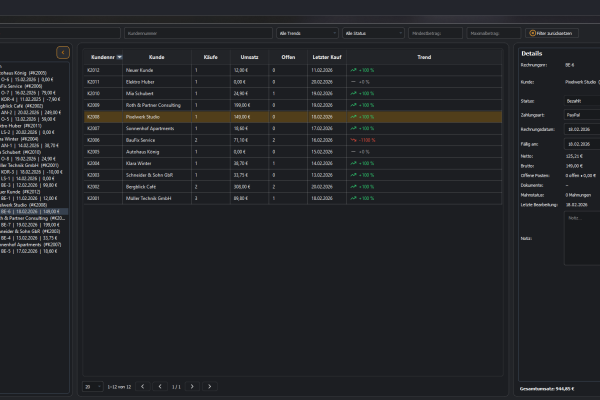Image resolution: width=600 pixels, height=400 pixels.
Task: Click the upward trend icon for Mia Schubert
Action: 353,93
